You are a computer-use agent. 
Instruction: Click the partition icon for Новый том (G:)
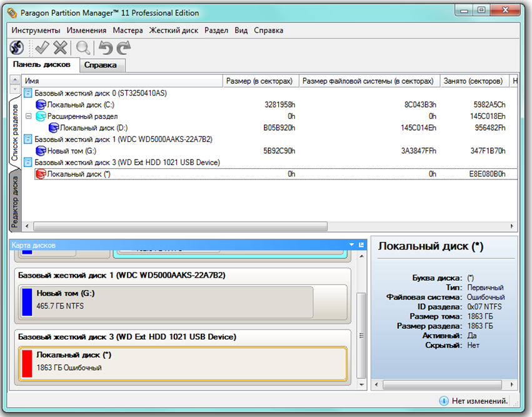(x=41, y=151)
